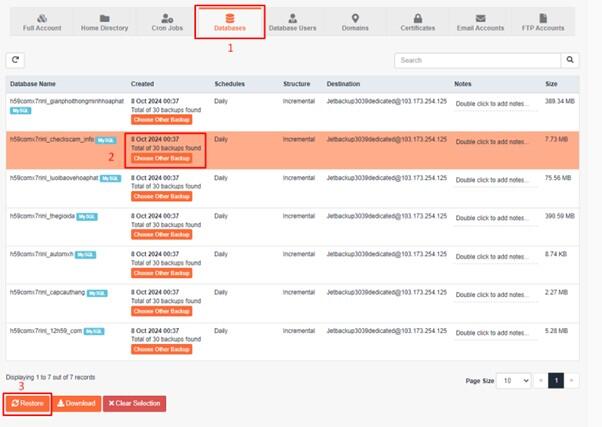Click the search magnifier icon
This screenshot has height=427, width=602.
pos(570,60)
